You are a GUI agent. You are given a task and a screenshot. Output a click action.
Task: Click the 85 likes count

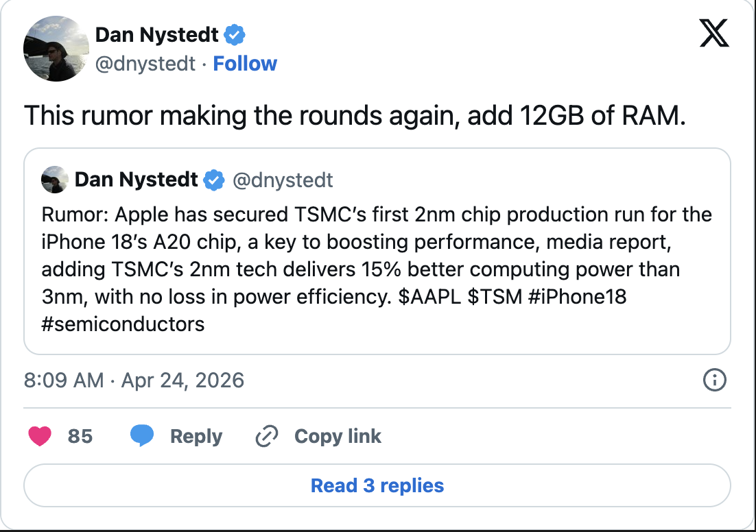(x=80, y=437)
